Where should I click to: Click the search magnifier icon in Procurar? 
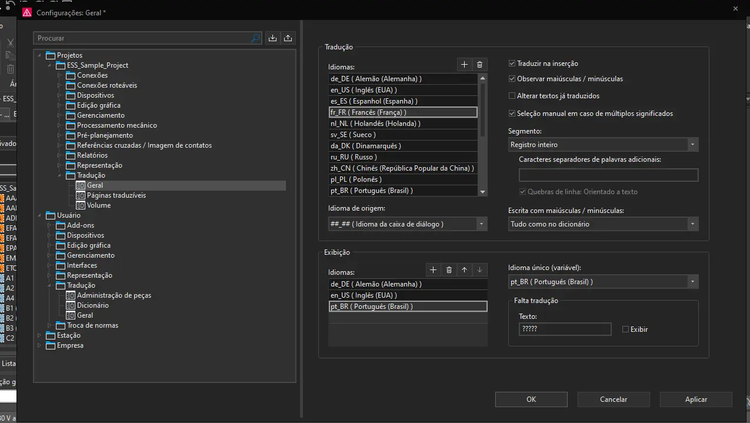click(255, 38)
